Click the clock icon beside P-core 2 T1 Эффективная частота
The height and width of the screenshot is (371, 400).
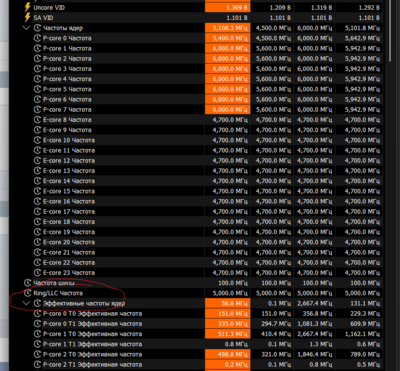pos(37,364)
